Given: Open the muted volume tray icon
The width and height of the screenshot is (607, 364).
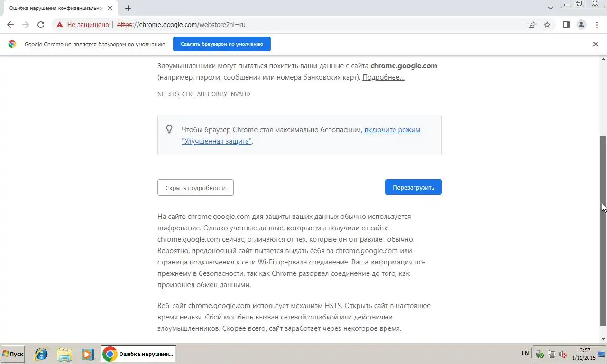Looking at the screenshot, I should 563,354.
